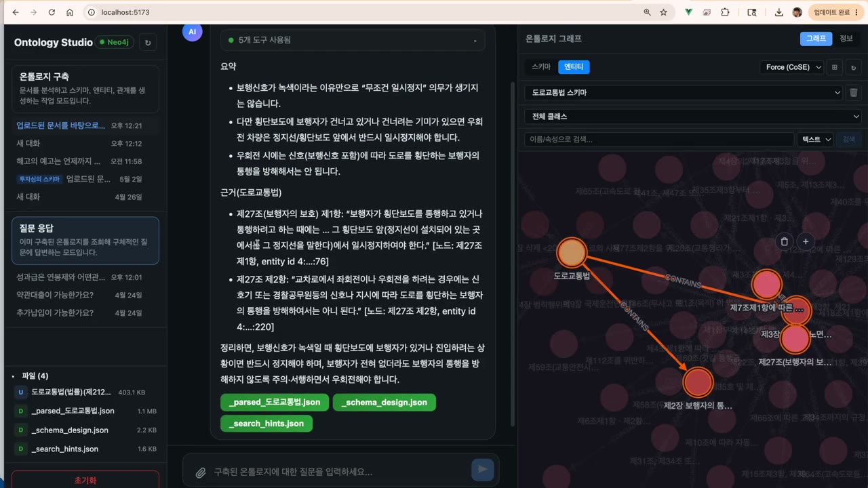Click the 검색 search button

(849, 140)
